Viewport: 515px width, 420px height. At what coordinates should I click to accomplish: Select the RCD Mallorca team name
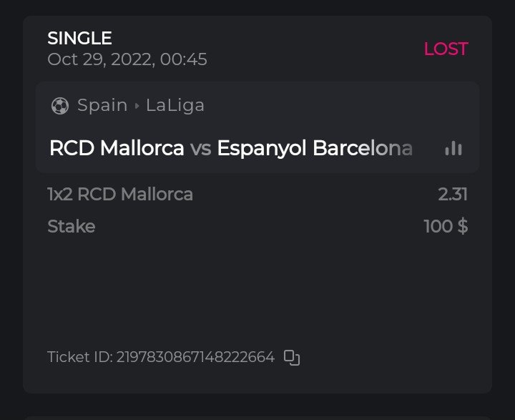click(x=117, y=148)
